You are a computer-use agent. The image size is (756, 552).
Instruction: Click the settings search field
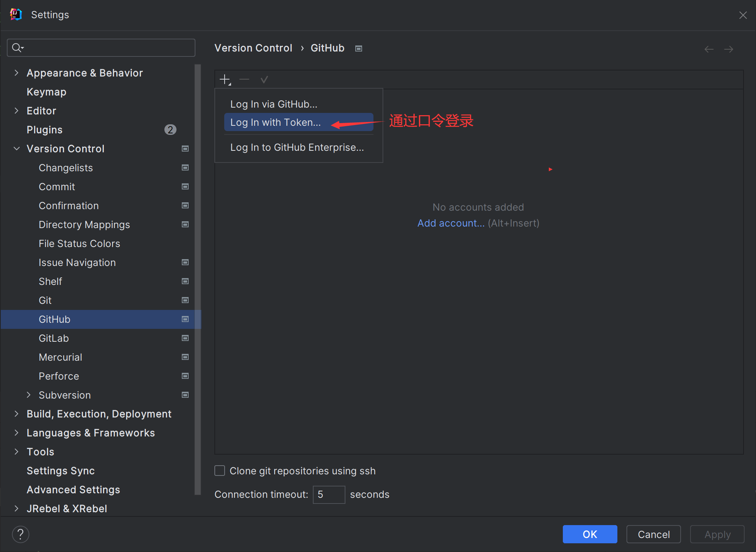tap(101, 48)
